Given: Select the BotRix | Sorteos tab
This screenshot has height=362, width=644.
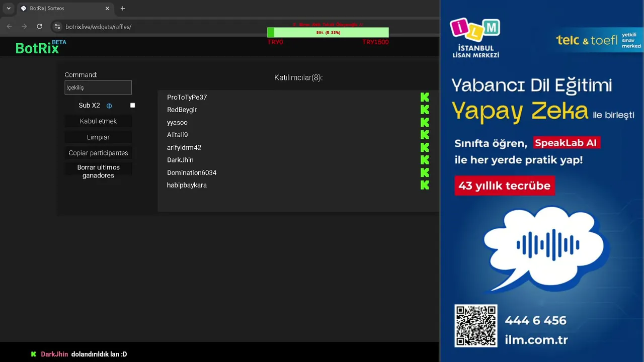Looking at the screenshot, I should pyautogui.click(x=65, y=9).
